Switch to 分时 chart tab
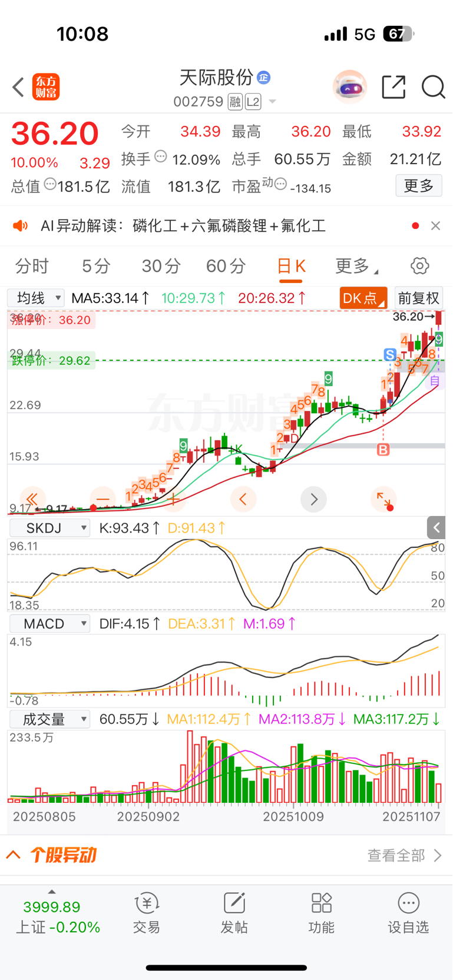 click(32, 266)
